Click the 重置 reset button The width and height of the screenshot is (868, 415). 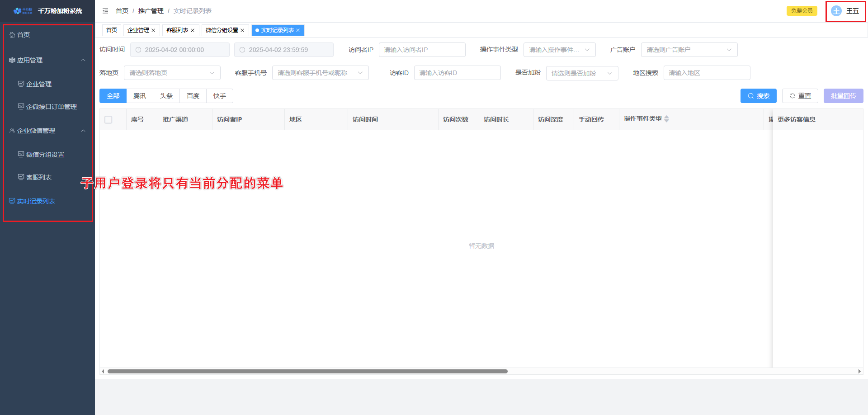coord(800,96)
